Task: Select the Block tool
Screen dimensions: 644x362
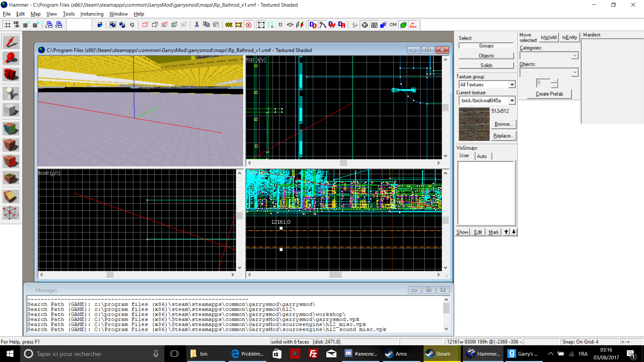Action: click(x=11, y=110)
